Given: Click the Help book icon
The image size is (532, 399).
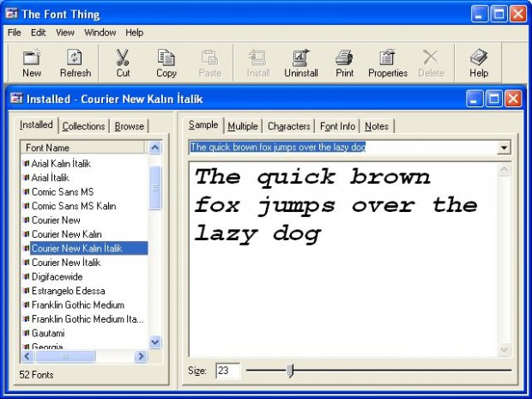Looking at the screenshot, I should [x=479, y=57].
